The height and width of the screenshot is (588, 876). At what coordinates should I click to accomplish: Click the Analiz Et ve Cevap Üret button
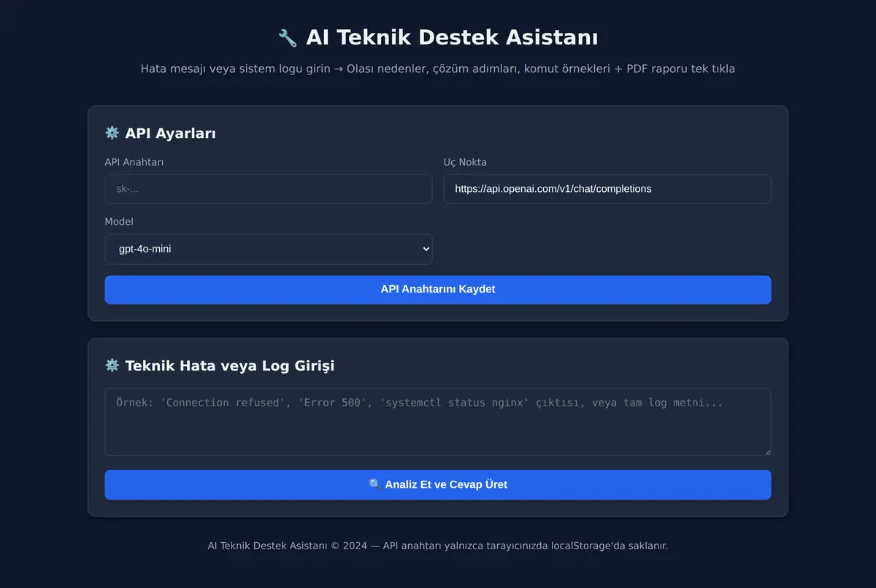[438, 484]
